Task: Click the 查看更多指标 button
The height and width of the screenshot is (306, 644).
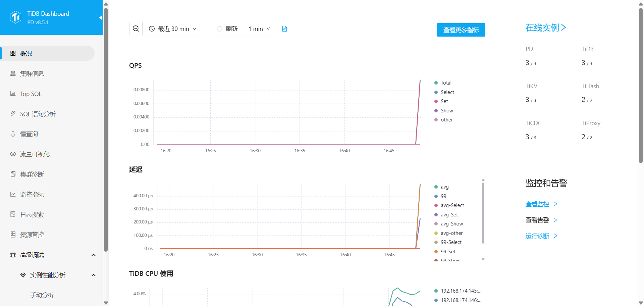Action: (x=461, y=30)
